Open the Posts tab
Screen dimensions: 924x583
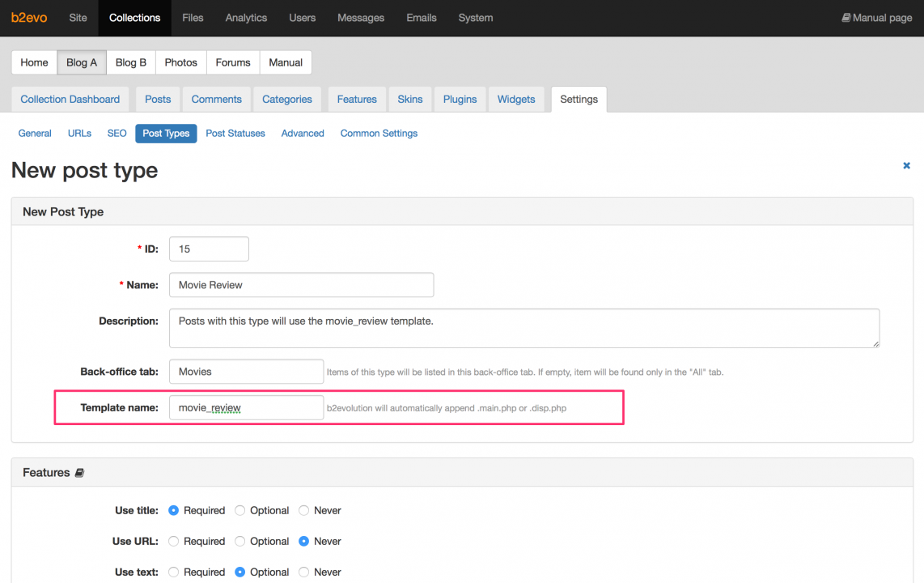tap(158, 99)
